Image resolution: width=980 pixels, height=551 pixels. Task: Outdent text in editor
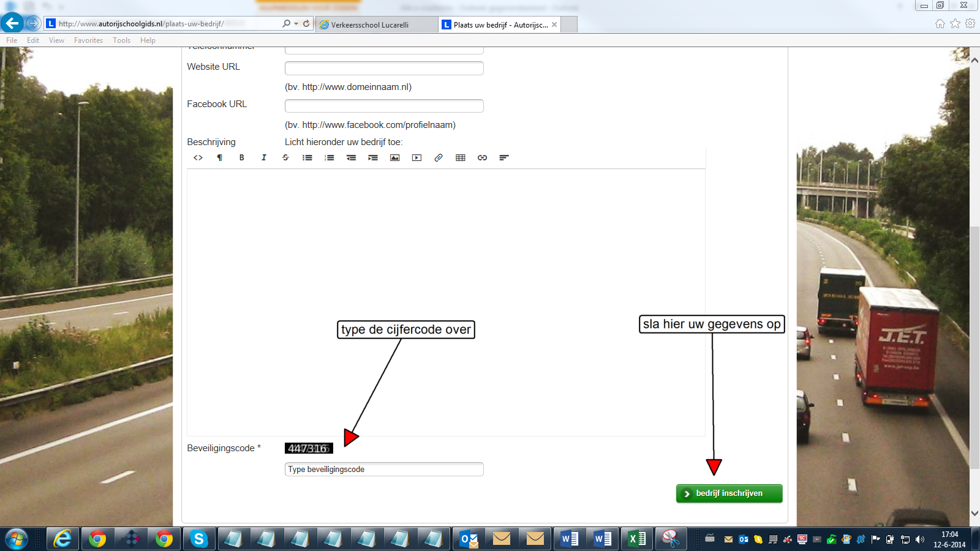(x=351, y=158)
